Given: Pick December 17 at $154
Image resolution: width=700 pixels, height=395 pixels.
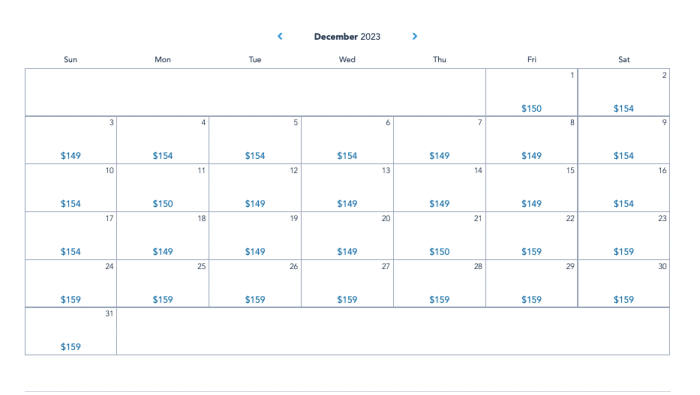Looking at the screenshot, I should click(x=71, y=236).
